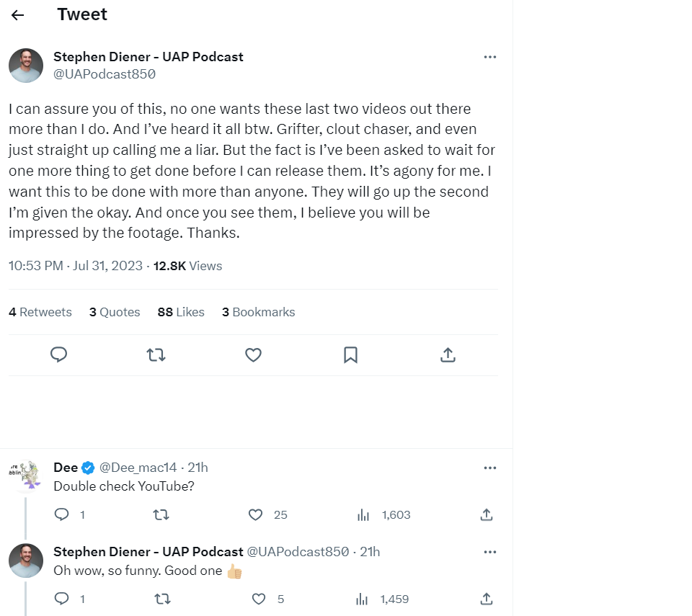The image size is (692, 616).
Task: Click the back arrow beside Tweet
Action: (x=18, y=15)
